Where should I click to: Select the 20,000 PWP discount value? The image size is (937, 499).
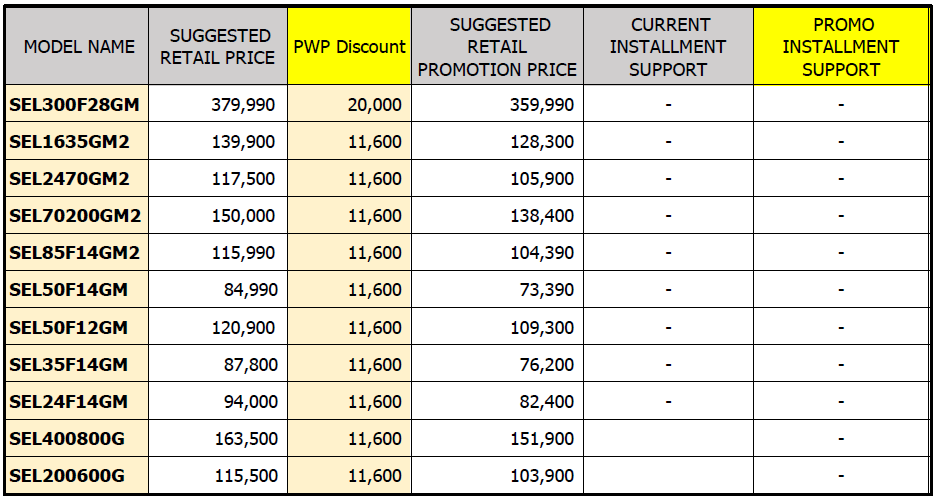(x=375, y=104)
